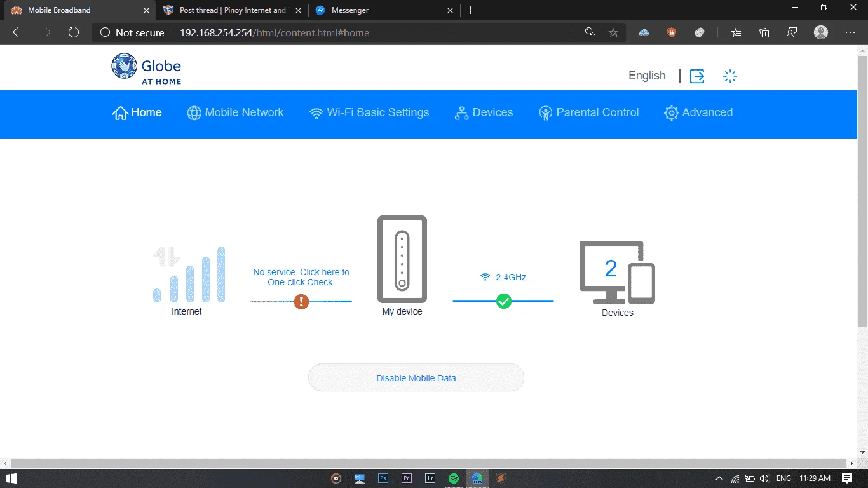
Task: Open the language selector showing English
Action: coord(647,76)
